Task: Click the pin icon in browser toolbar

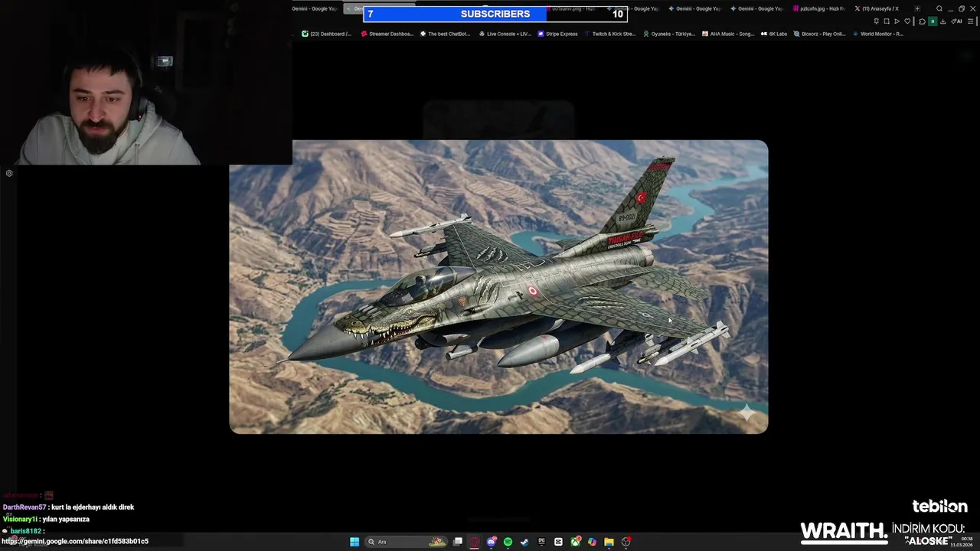Action: point(877,21)
